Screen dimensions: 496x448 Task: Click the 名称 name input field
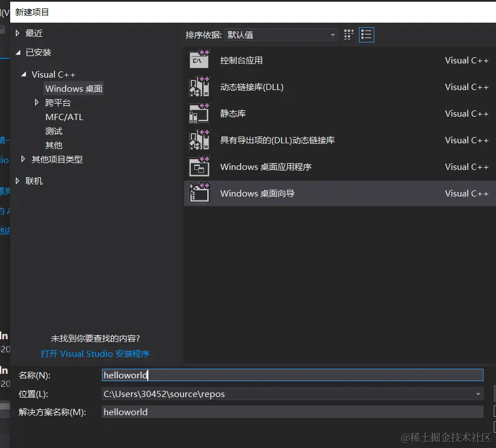(293, 375)
